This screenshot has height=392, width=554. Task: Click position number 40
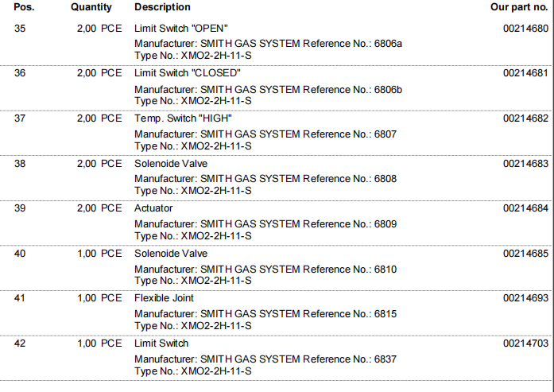[20, 254]
